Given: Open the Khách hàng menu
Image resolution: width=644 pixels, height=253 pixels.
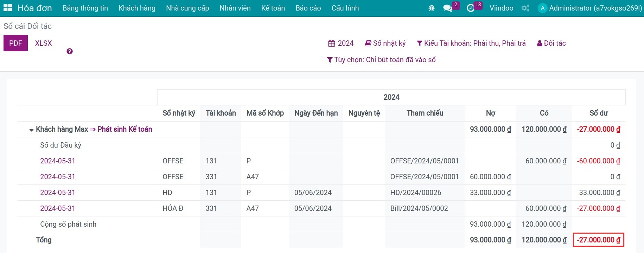Looking at the screenshot, I should (137, 8).
